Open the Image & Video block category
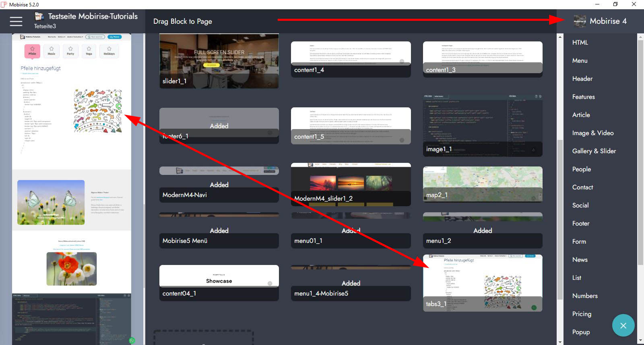The width and height of the screenshot is (644, 345). (x=593, y=133)
